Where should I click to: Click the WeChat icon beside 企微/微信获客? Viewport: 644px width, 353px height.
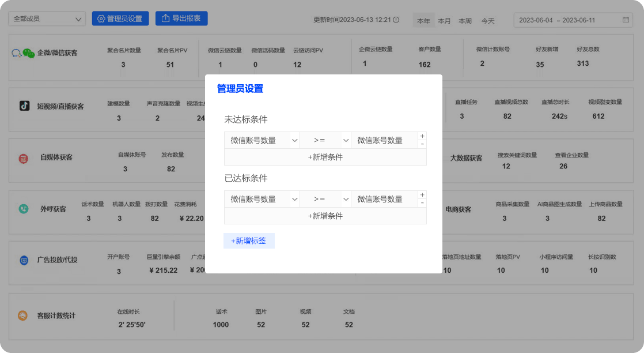click(x=28, y=53)
